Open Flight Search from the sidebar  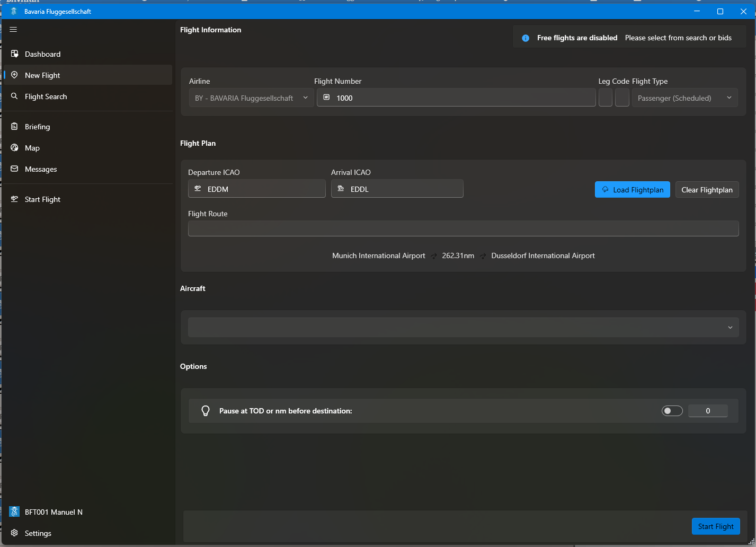coord(88,96)
